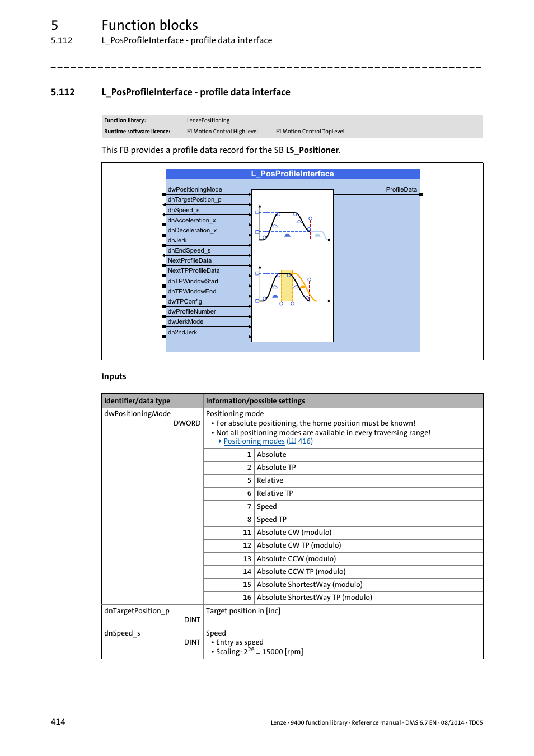Click the ProfileData output connector square

pos(421,194)
